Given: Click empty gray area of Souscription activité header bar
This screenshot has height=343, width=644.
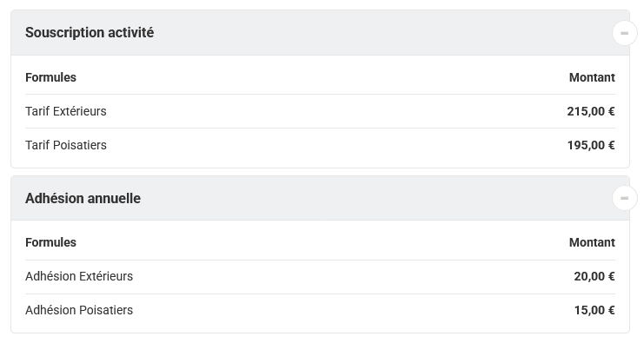Looking at the screenshot, I should [x=369, y=33].
